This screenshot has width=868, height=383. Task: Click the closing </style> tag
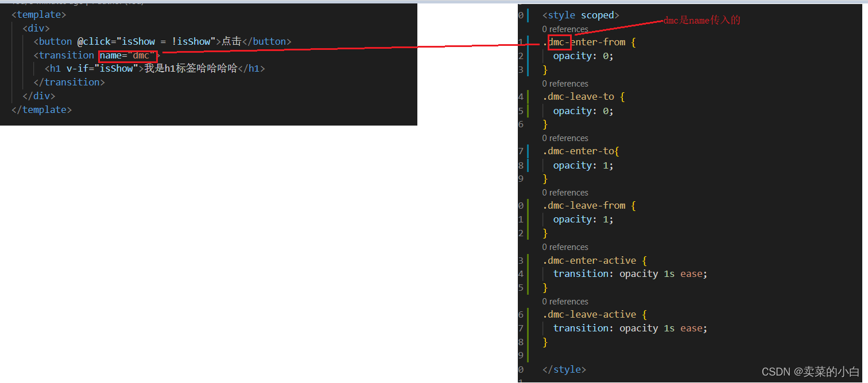click(x=564, y=370)
